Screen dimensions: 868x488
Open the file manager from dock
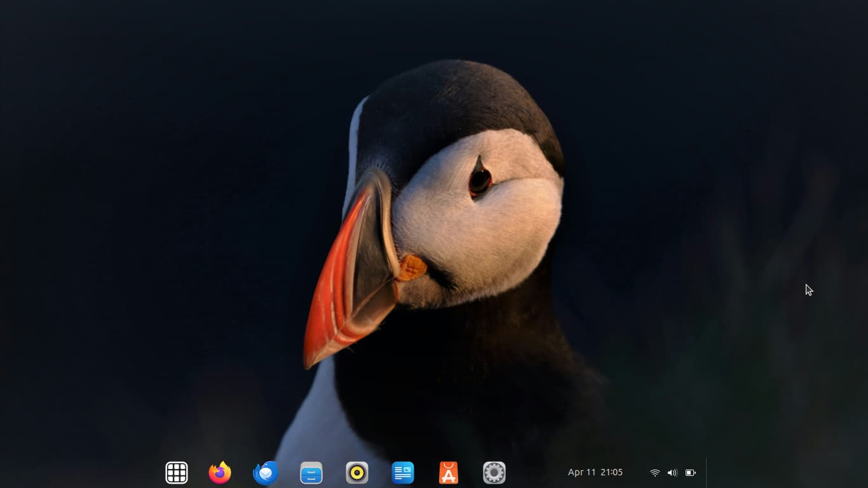tap(311, 473)
